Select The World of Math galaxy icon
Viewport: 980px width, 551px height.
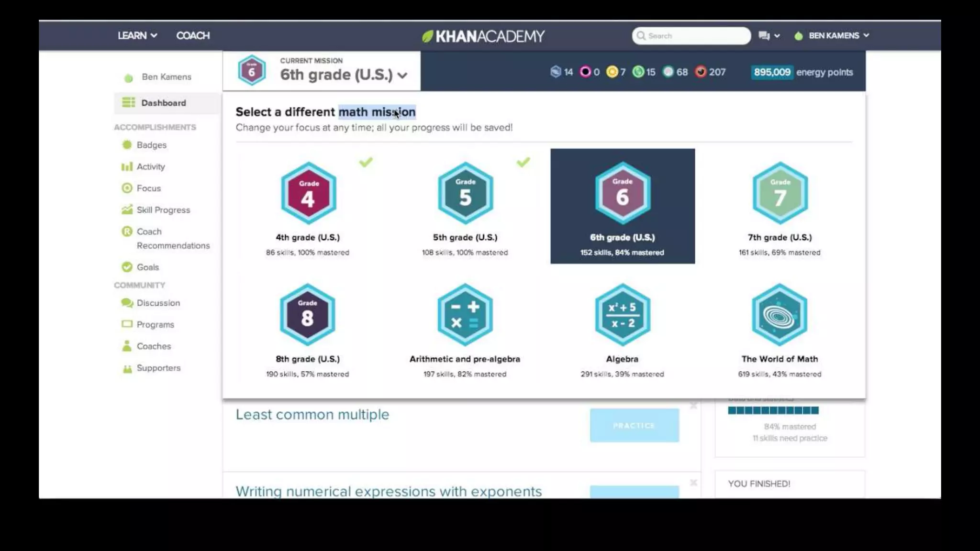coord(780,315)
